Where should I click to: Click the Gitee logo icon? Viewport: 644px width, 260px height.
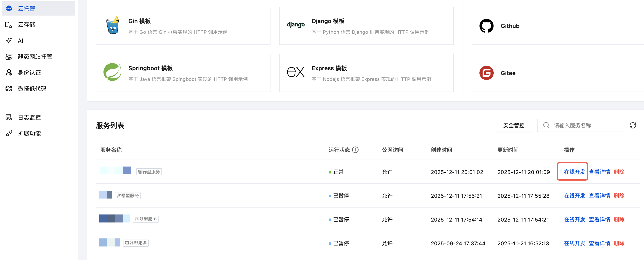click(x=486, y=73)
